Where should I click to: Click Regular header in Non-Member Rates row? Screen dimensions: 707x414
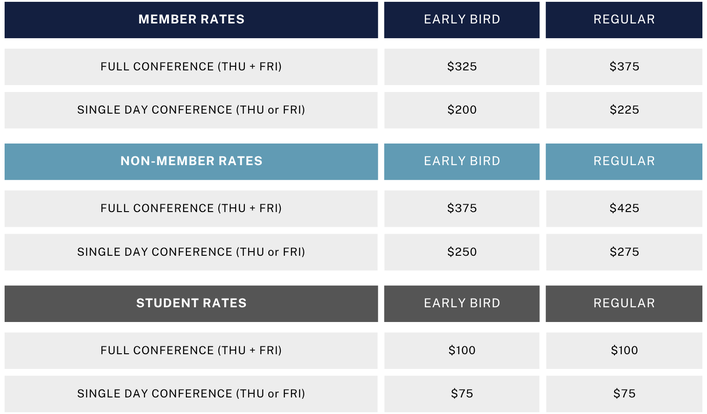(x=624, y=162)
